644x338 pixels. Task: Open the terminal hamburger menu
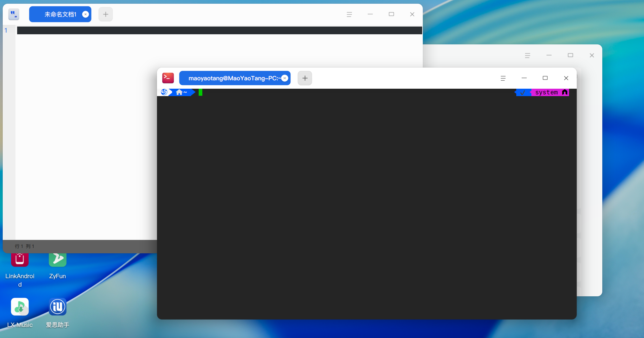[503, 78]
